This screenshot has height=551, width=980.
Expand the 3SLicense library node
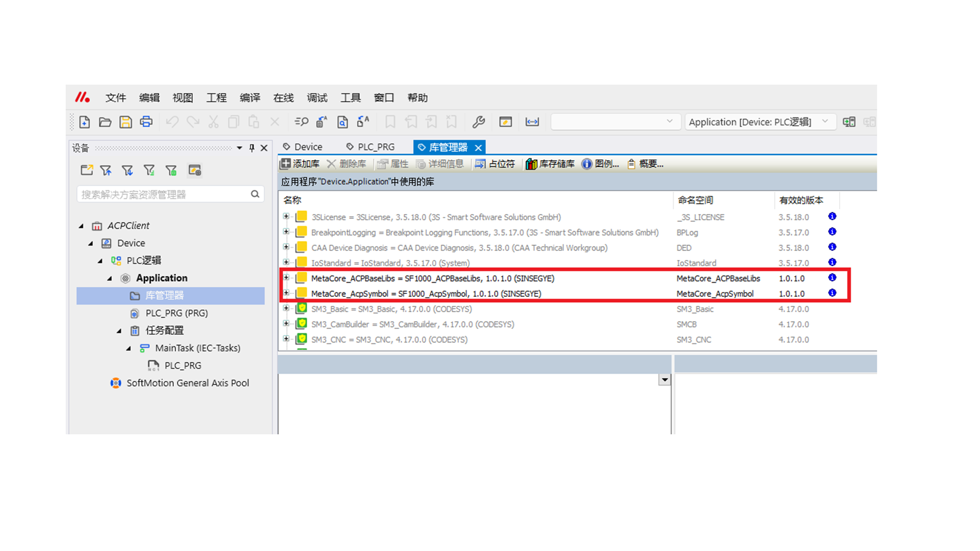tap(286, 216)
